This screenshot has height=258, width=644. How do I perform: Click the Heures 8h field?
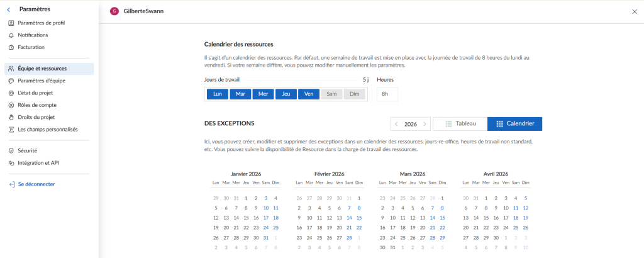pos(387,94)
